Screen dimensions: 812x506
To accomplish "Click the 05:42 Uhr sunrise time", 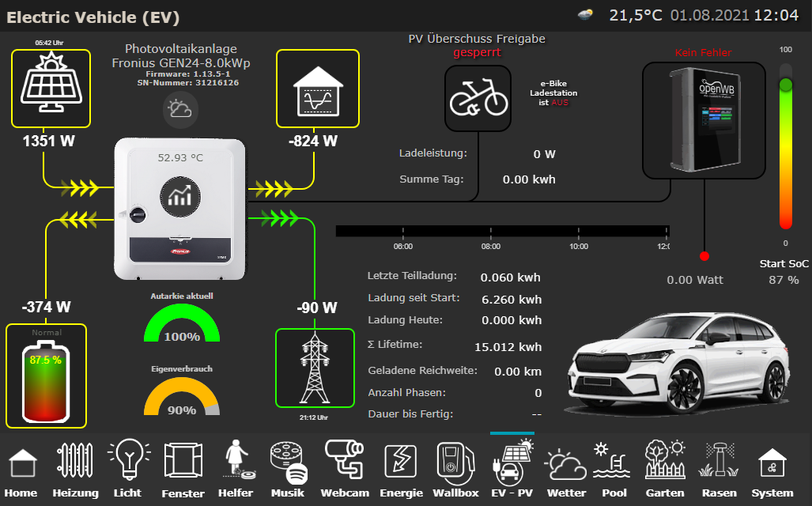I will click(x=49, y=43).
